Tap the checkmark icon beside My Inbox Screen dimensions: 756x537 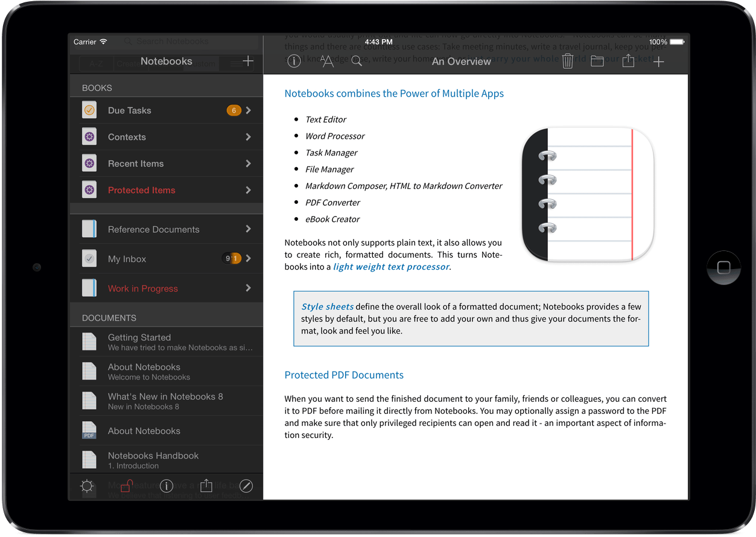(x=89, y=259)
